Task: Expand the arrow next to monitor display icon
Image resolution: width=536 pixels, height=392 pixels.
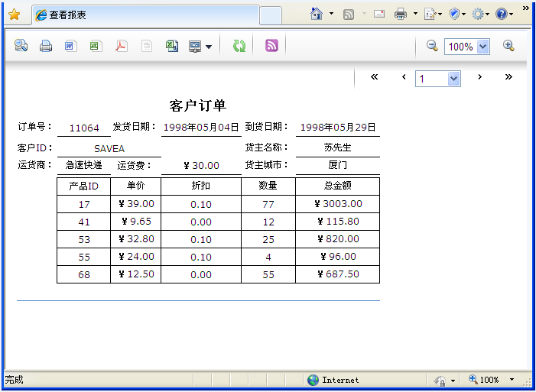Action: 209,47
